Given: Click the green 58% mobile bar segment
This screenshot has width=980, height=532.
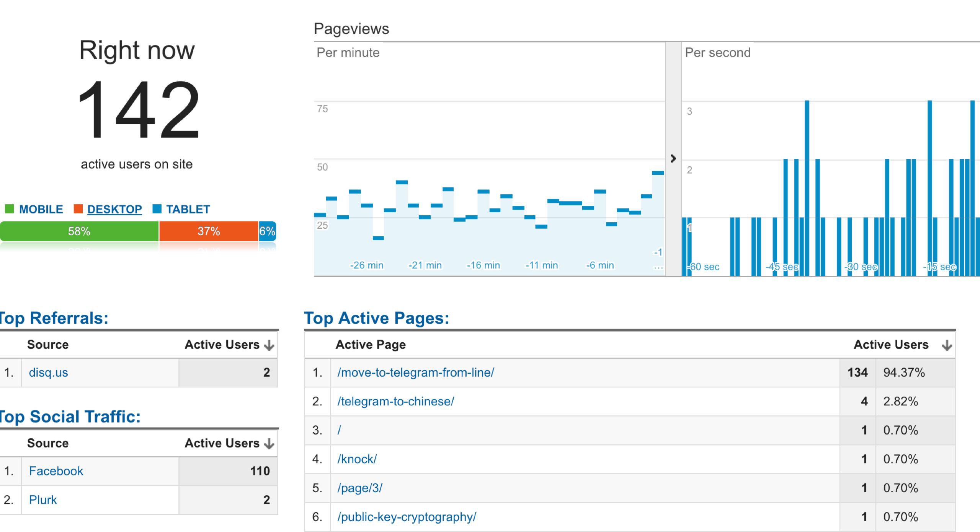Looking at the screenshot, I should point(79,231).
